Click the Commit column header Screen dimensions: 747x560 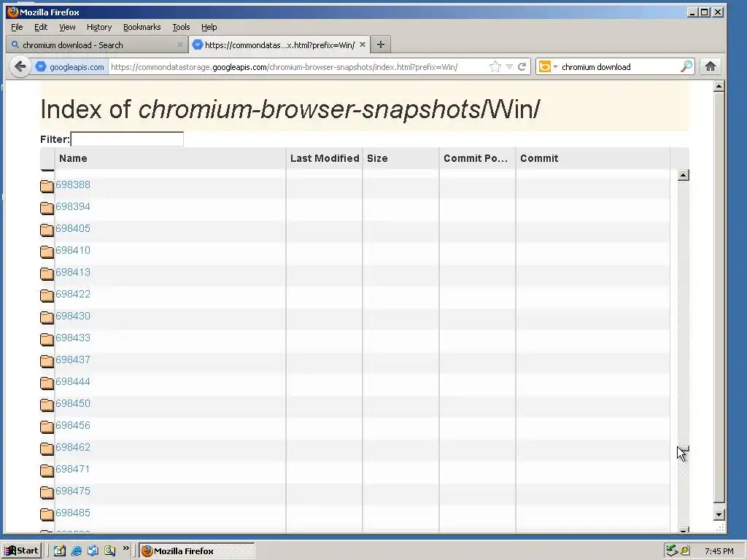point(592,158)
